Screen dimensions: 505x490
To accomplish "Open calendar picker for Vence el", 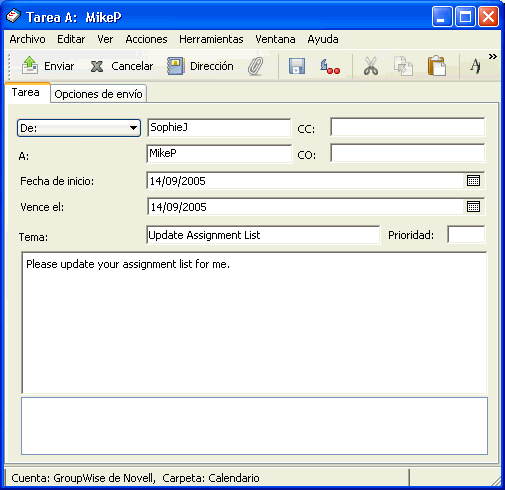I will (473, 207).
